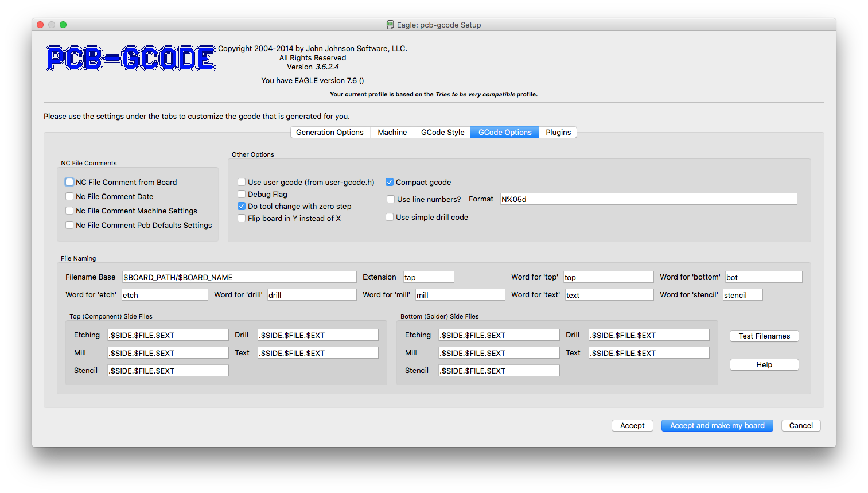This screenshot has width=868, height=493.
Task: Click the PCB-GCODE logo image
Action: [x=131, y=59]
